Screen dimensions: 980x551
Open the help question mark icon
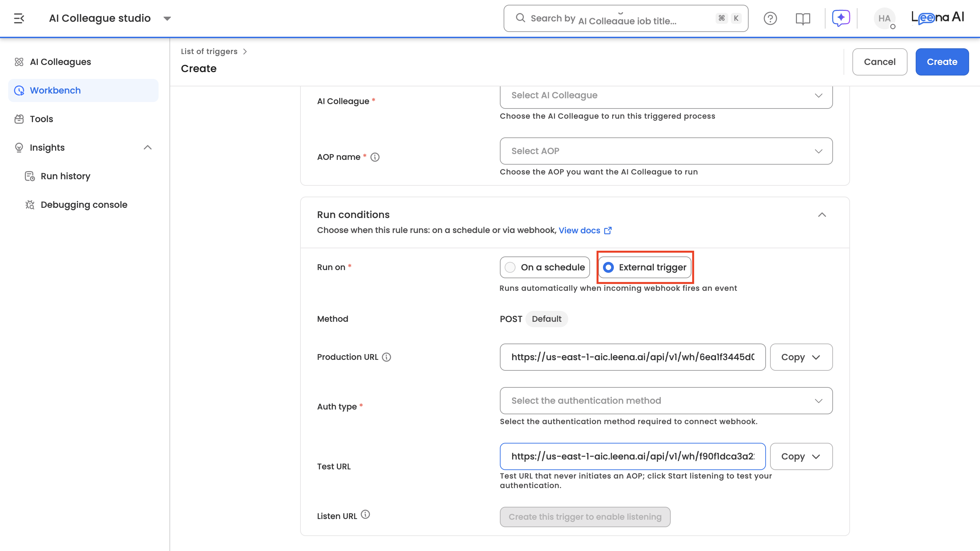pos(770,18)
